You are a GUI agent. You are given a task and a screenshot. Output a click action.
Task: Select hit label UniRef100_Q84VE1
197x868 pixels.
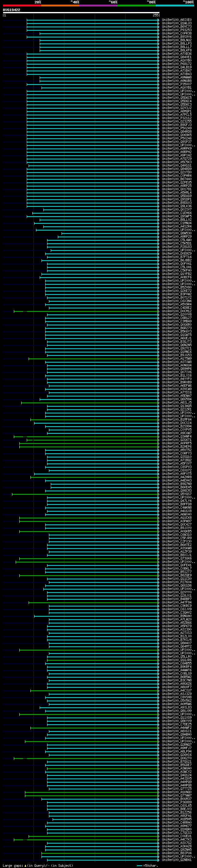point(176,57)
